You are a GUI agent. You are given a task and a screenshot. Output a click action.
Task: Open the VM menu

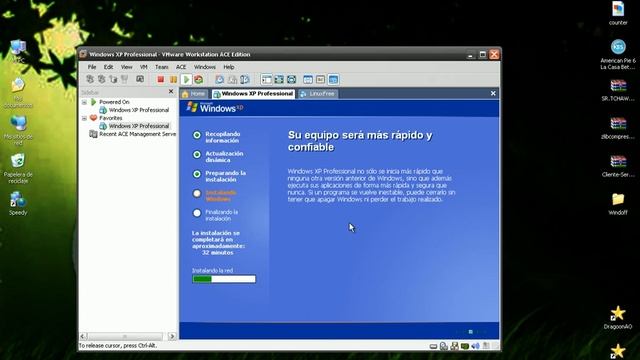coord(144,67)
